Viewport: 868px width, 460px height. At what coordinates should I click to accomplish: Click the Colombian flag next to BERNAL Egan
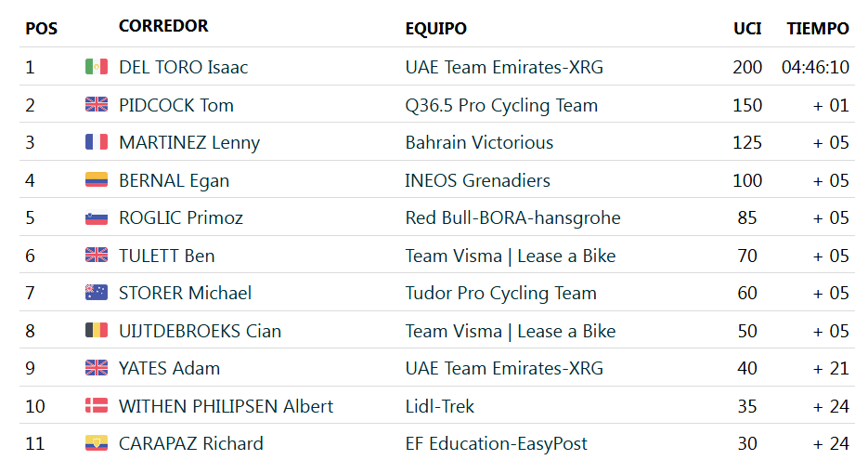[96, 180]
